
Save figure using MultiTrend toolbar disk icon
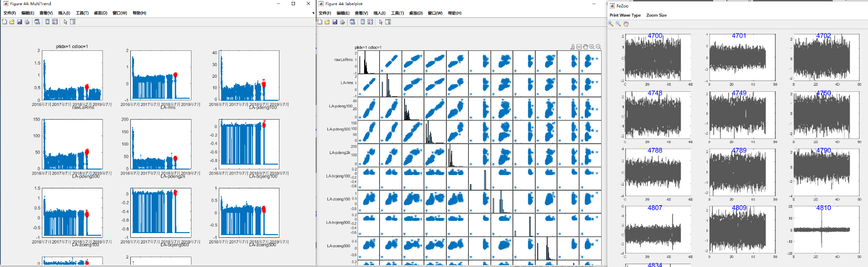point(19,22)
